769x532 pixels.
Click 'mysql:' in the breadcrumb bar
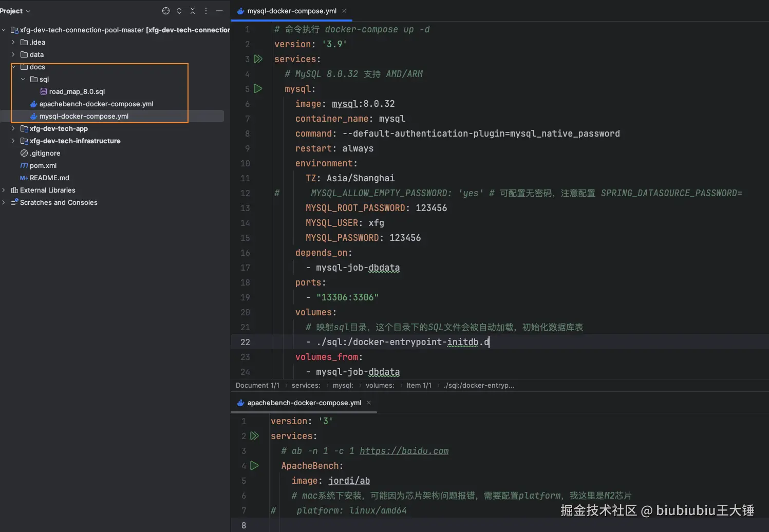click(x=343, y=385)
